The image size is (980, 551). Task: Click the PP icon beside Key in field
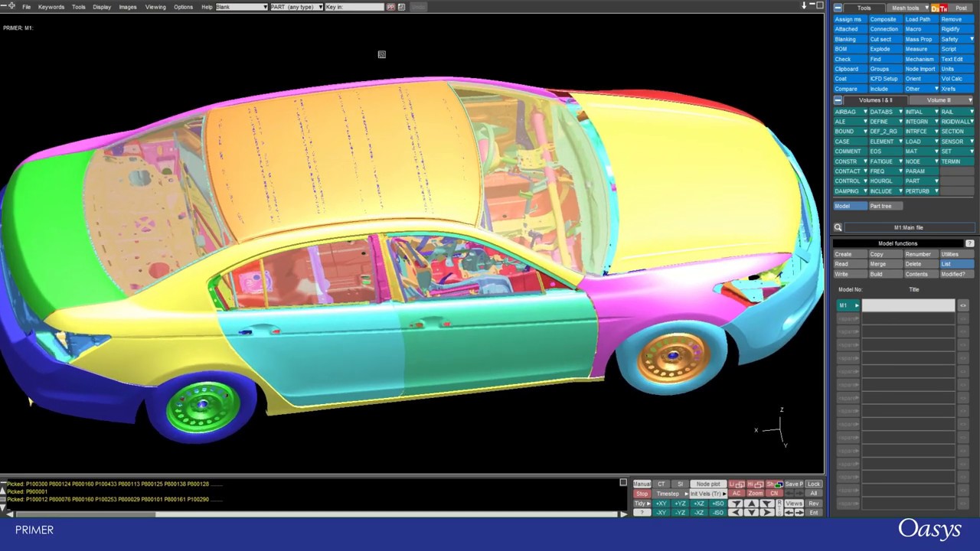pyautogui.click(x=390, y=7)
